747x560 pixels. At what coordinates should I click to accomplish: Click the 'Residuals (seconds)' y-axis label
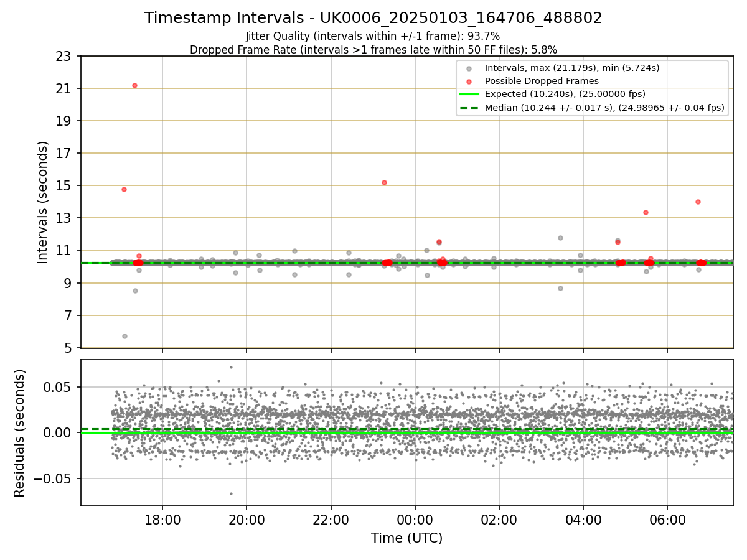click(20, 433)
